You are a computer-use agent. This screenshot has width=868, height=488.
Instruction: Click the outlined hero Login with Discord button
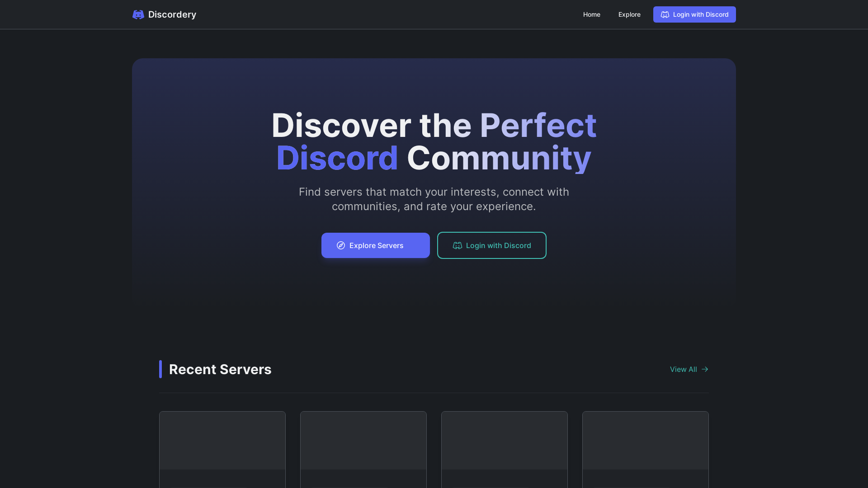click(492, 245)
